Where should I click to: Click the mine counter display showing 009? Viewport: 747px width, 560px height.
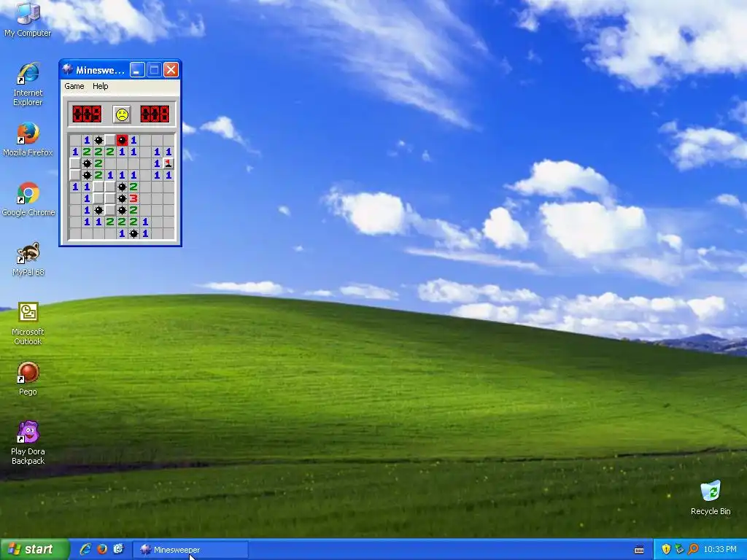pos(87,114)
